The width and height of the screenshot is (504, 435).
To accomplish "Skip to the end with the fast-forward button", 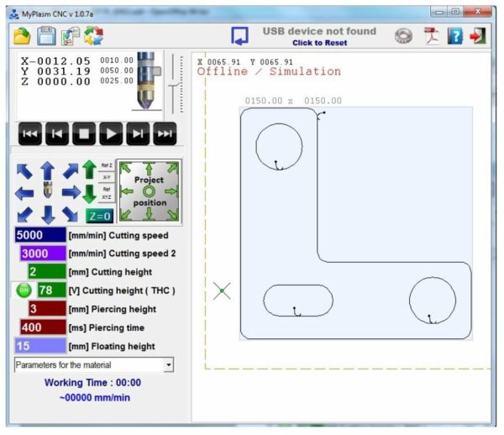I will tap(165, 134).
